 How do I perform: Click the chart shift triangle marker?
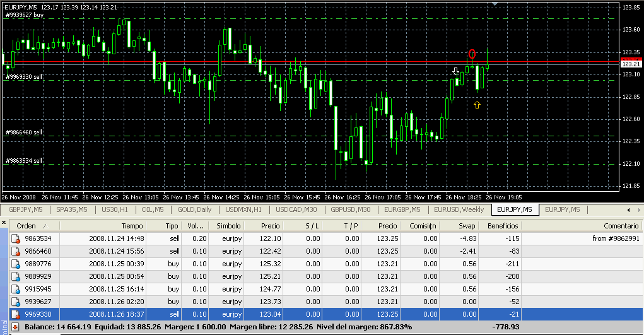[x=495, y=3]
